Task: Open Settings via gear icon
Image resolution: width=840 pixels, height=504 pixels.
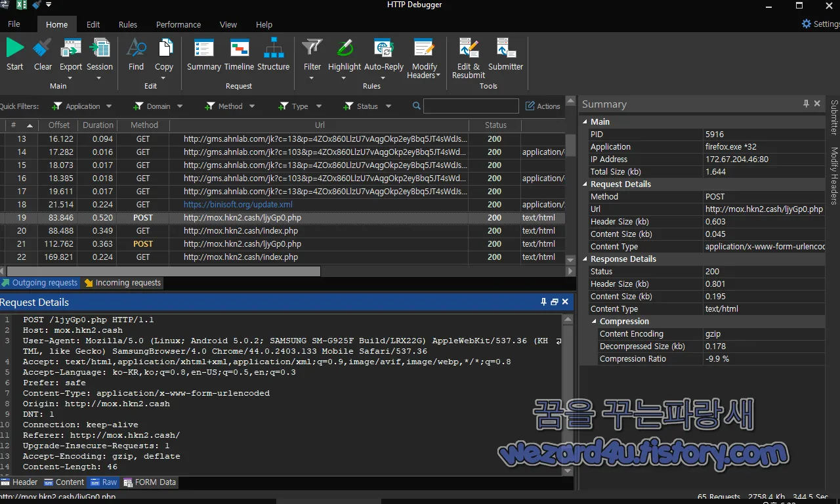Action: click(x=807, y=24)
